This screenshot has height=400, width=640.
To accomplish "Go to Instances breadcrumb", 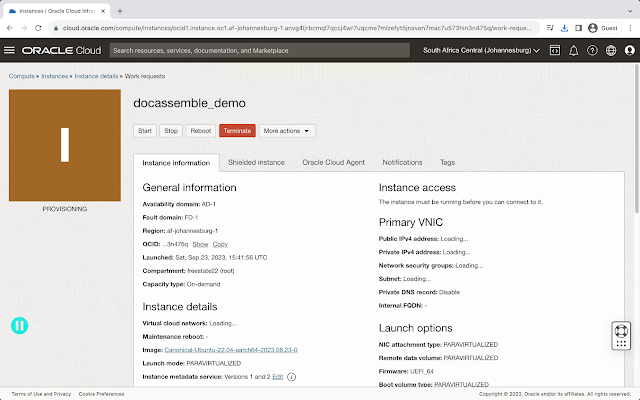I will tap(54, 76).
